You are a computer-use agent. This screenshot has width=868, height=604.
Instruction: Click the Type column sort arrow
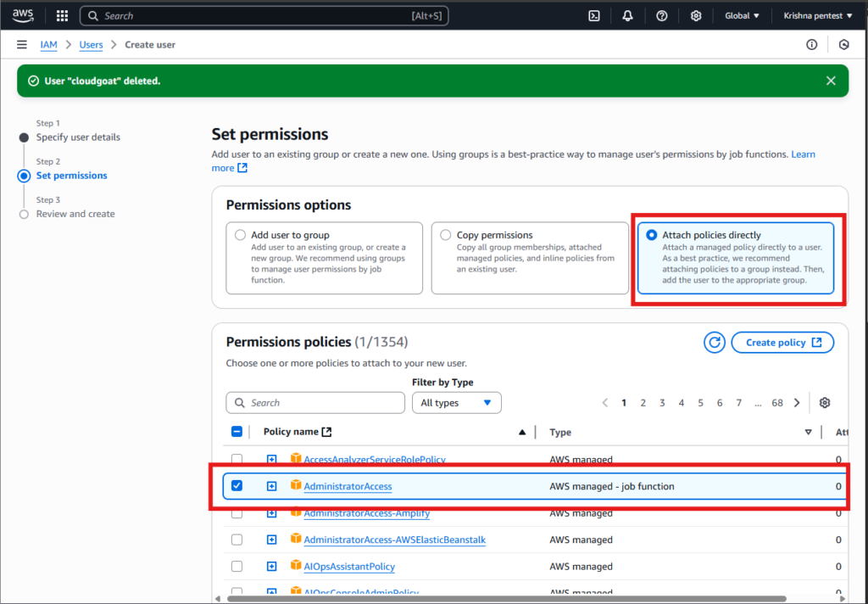808,433
